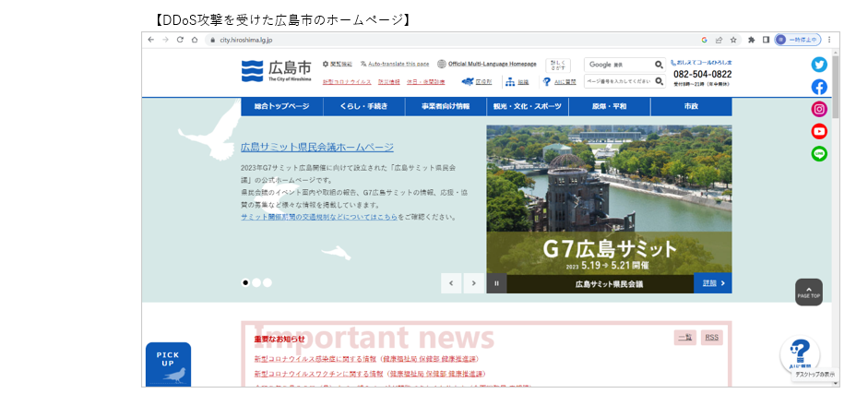Viewport: 868px width, 406px height.
Task: Pause the slideshow
Action: pos(496,283)
